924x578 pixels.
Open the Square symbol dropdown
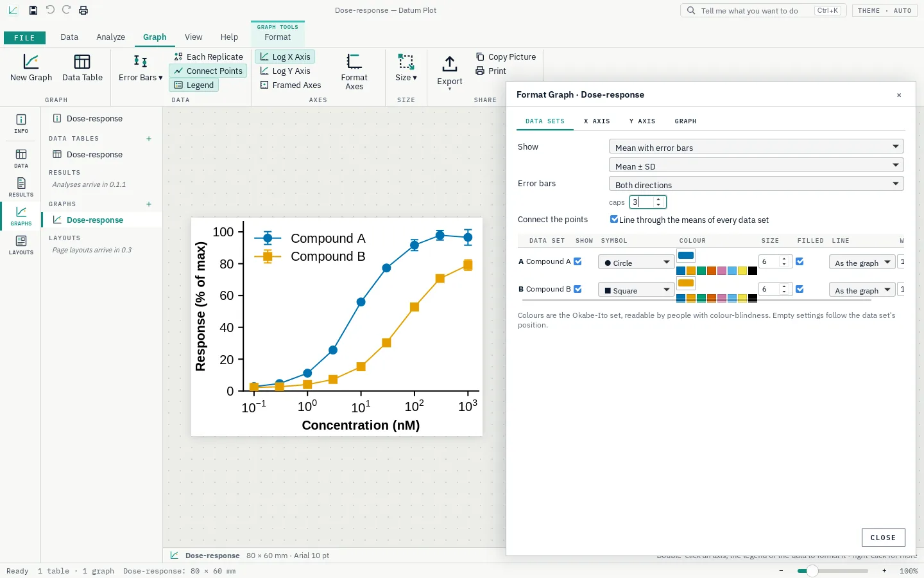(636, 290)
